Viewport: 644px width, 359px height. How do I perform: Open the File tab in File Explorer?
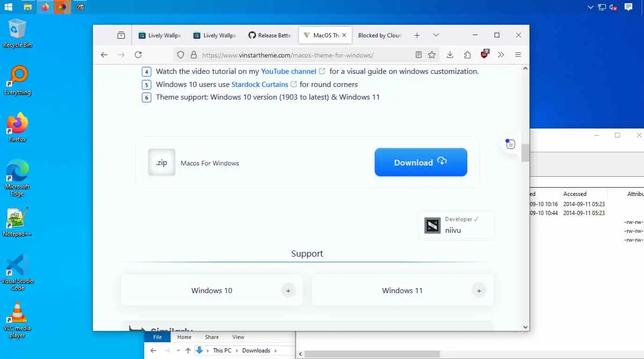158,337
